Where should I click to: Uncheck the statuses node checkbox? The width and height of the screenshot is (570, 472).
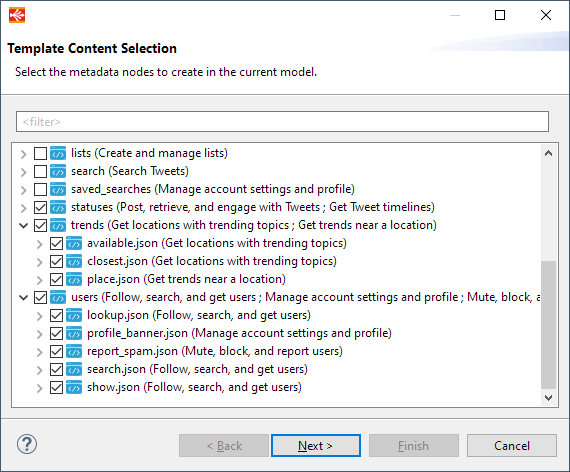[x=40, y=207]
